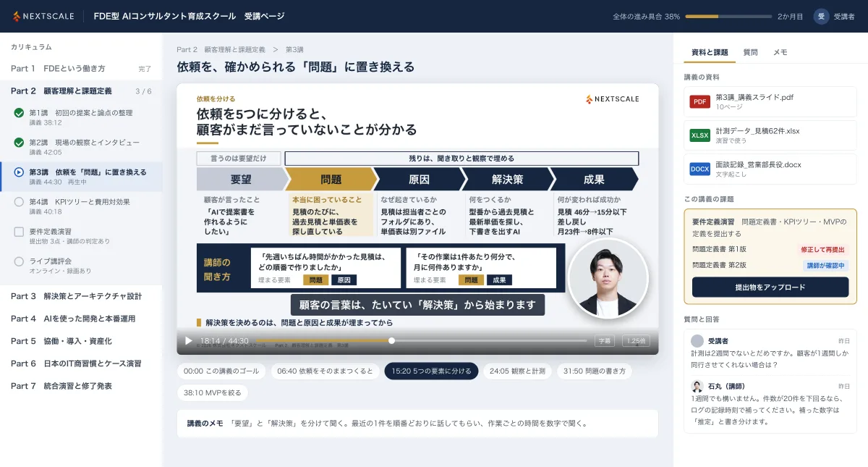Click the PDF file icon for 講義スライド
The height and width of the screenshot is (467, 868).
click(700, 101)
